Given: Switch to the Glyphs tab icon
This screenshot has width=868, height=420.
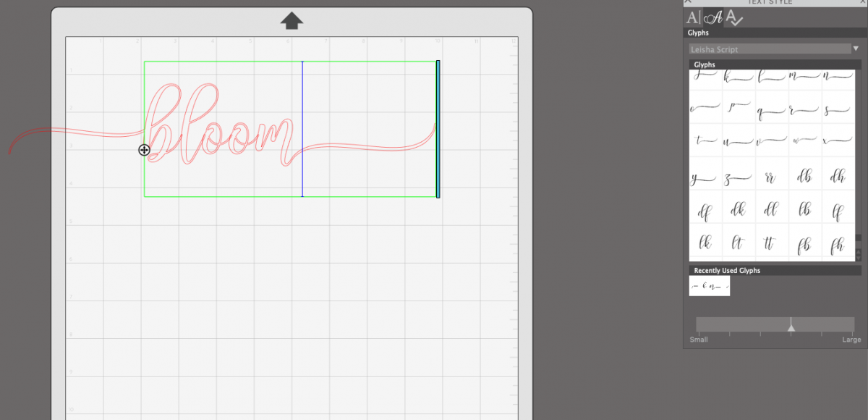Looking at the screenshot, I should coord(712,18).
